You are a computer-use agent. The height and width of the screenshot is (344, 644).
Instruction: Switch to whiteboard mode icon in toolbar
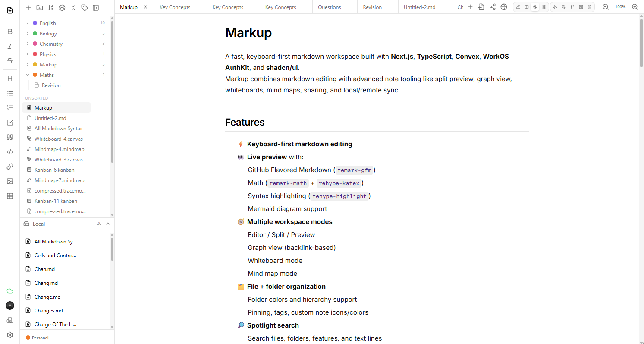(563, 7)
